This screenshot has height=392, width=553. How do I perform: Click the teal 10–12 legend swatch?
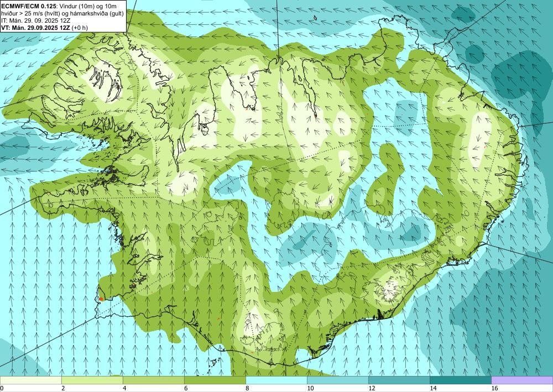click(x=338, y=380)
